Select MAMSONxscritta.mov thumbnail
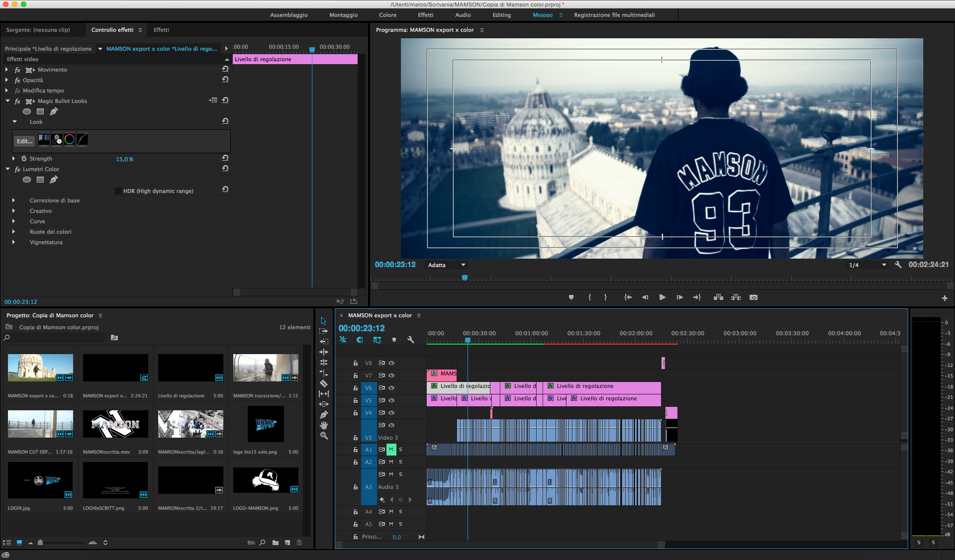Screen dimensions: 955x560 click(x=115, y=424)
